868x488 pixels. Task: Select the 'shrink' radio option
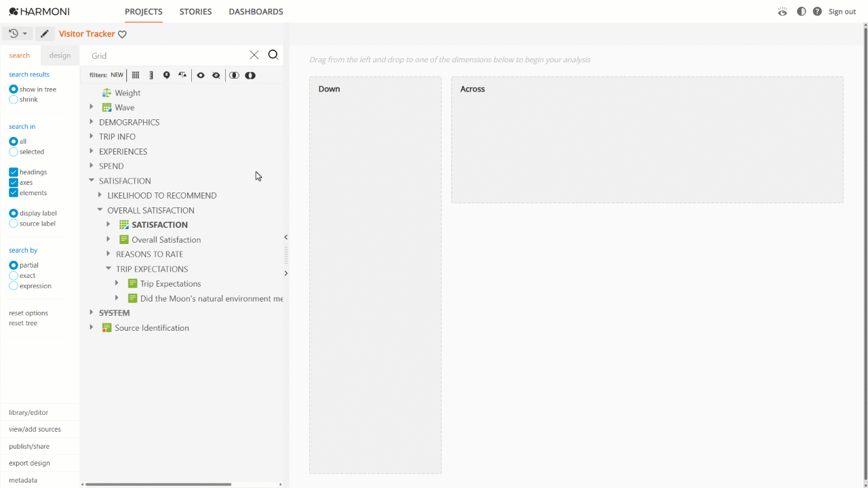(x=14, y=100)
